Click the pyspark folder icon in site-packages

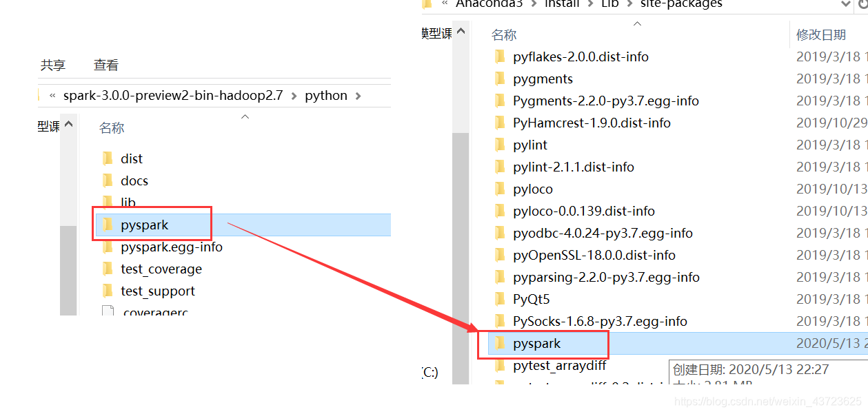[x=501, y=343]
